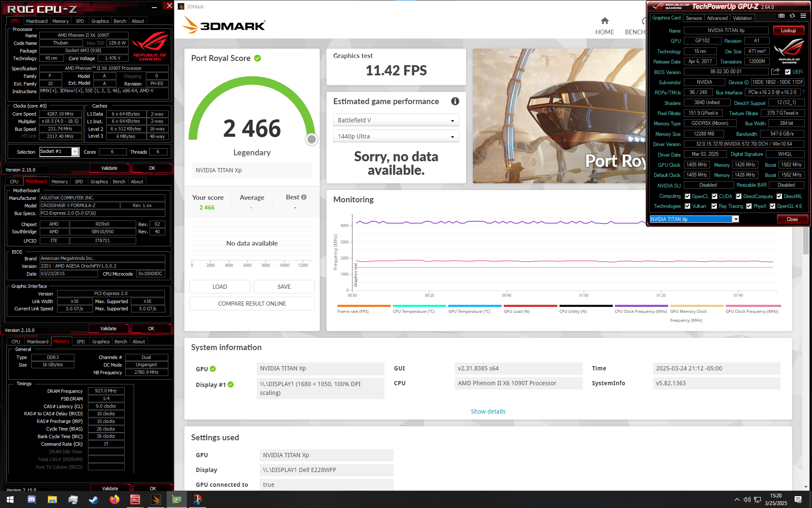Open the Bench tab in top CPU-Z window
The height and width of the screenshot is (508, 812).
(x=120, y=21)
